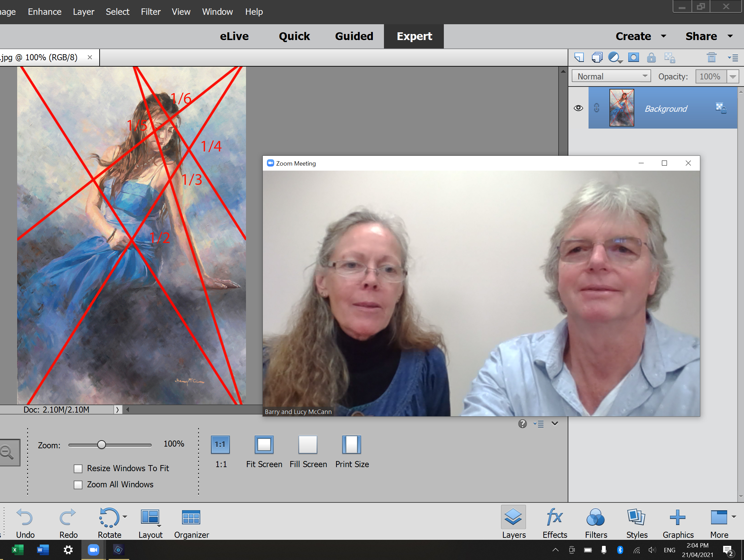The width and height of the screenshot is (744, 560).
Task: Delete layer trash icon
Action: (711, 58)
